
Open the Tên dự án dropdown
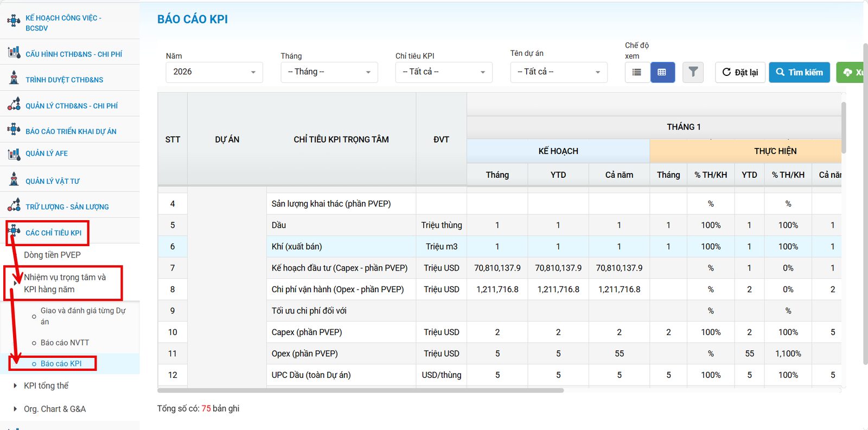click(x=559, y=72)
